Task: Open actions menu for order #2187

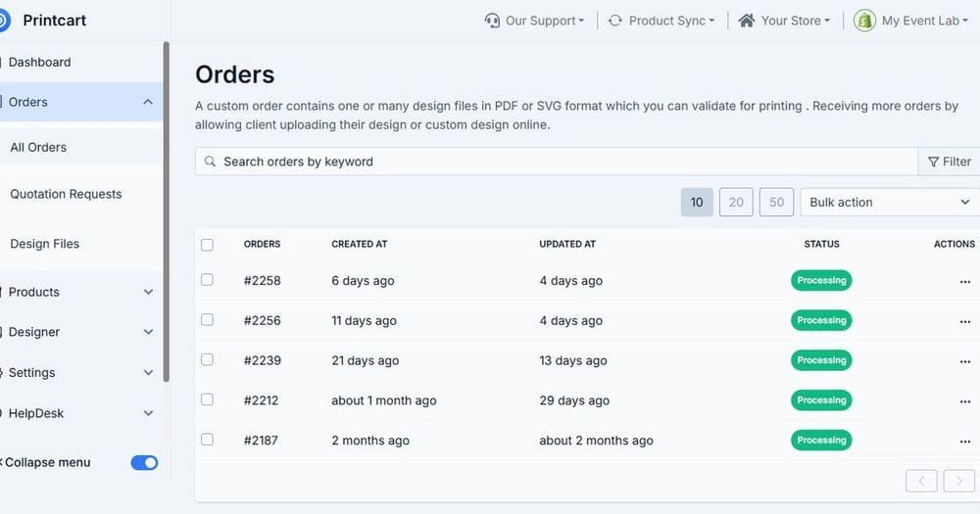Action: coord(964,442)
